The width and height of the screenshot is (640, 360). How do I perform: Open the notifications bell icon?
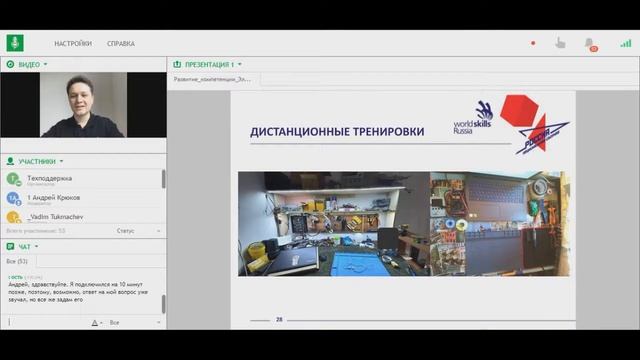point(590,44)
